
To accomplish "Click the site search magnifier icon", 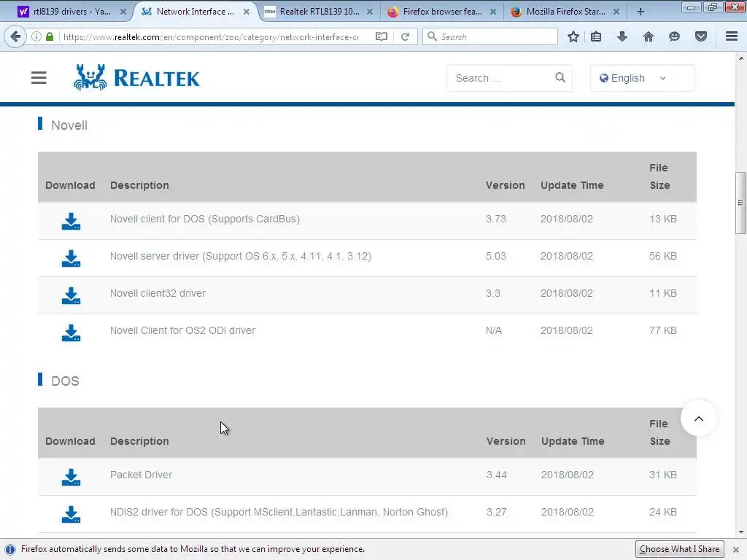I will [x=560, y=77].
